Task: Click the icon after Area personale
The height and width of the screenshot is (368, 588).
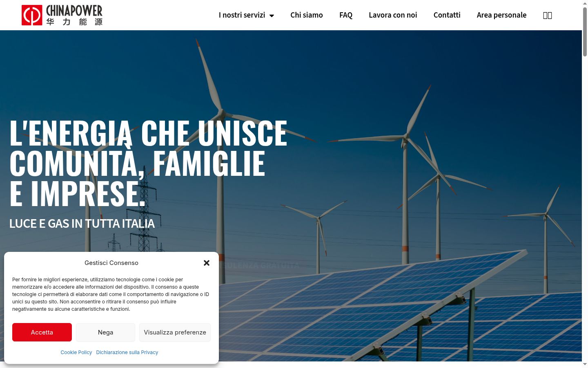Action: [x=548, y=16]
